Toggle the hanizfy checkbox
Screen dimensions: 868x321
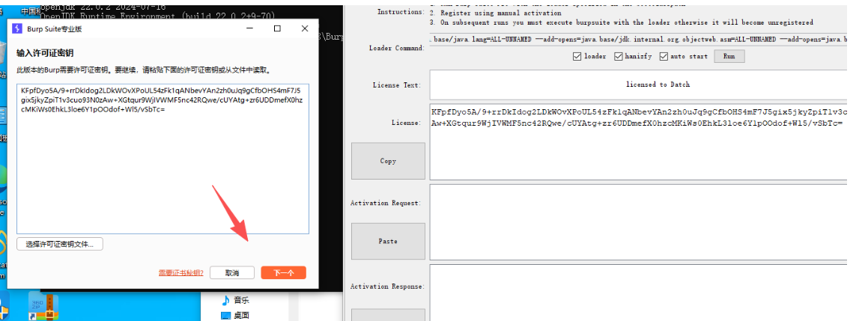[x=619, y=56]
